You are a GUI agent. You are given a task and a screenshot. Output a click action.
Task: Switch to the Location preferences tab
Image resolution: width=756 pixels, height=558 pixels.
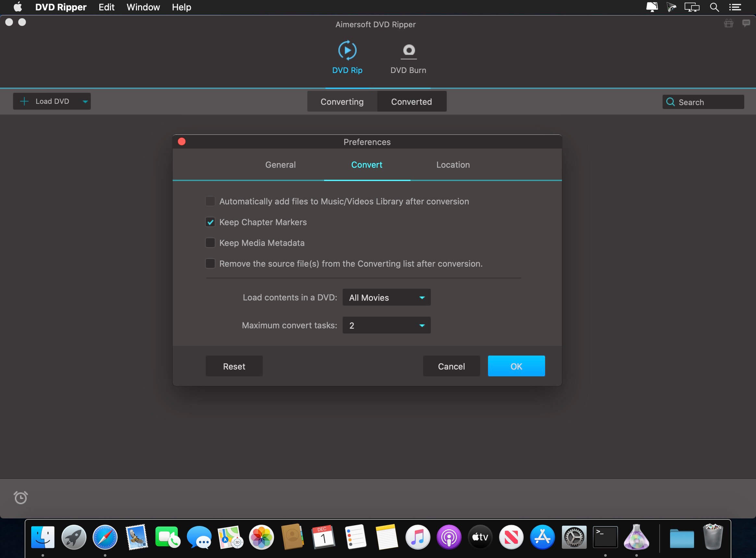click(453, 165)
